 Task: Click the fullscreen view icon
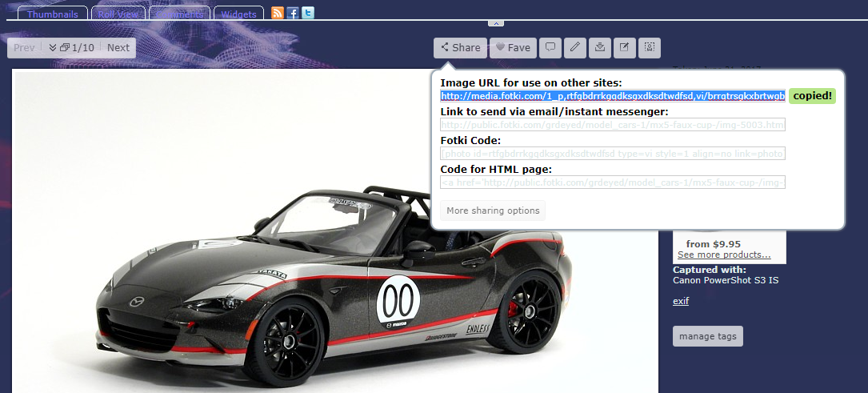tap(650, 48)
